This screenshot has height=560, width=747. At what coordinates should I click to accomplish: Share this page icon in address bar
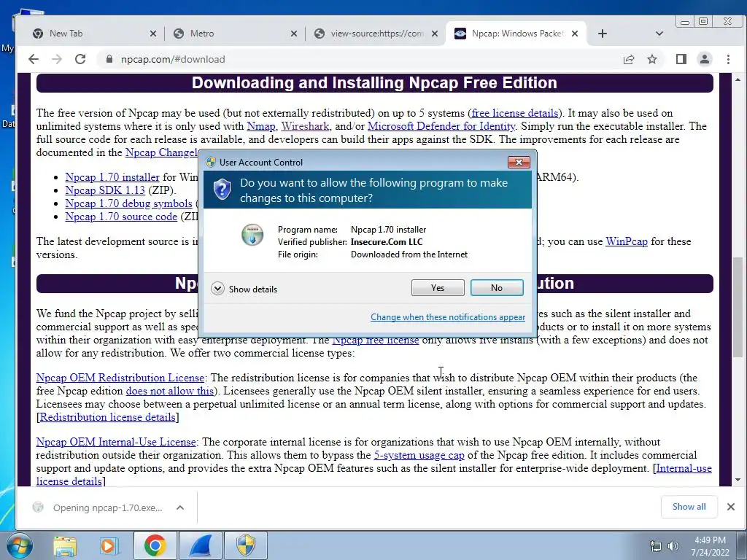point(629,59)
